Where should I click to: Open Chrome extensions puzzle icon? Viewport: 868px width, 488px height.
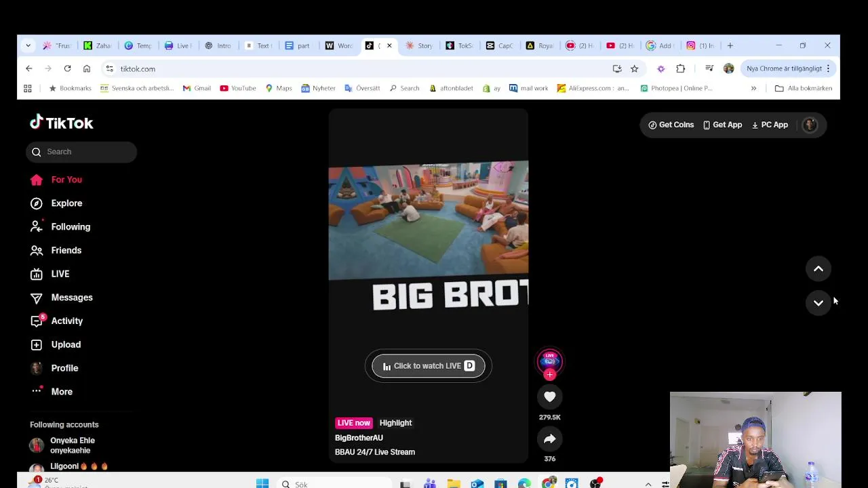[x=681, y=68]
